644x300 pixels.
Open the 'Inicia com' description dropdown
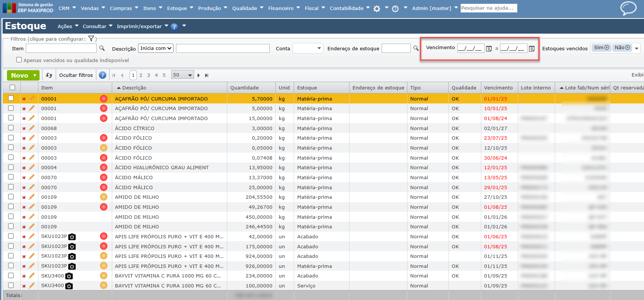(x=156, y=48)
